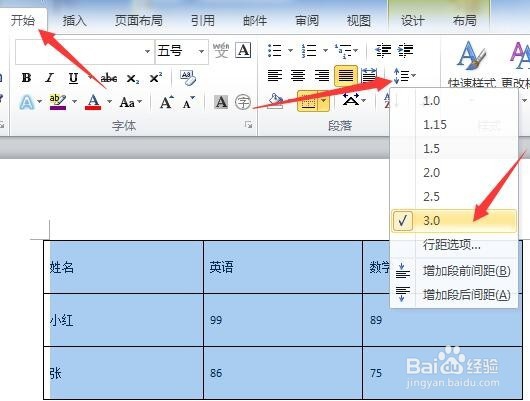Toggle justify alignment
The image size is (530, 401).
pyautogui.click(x=346, y=75)
